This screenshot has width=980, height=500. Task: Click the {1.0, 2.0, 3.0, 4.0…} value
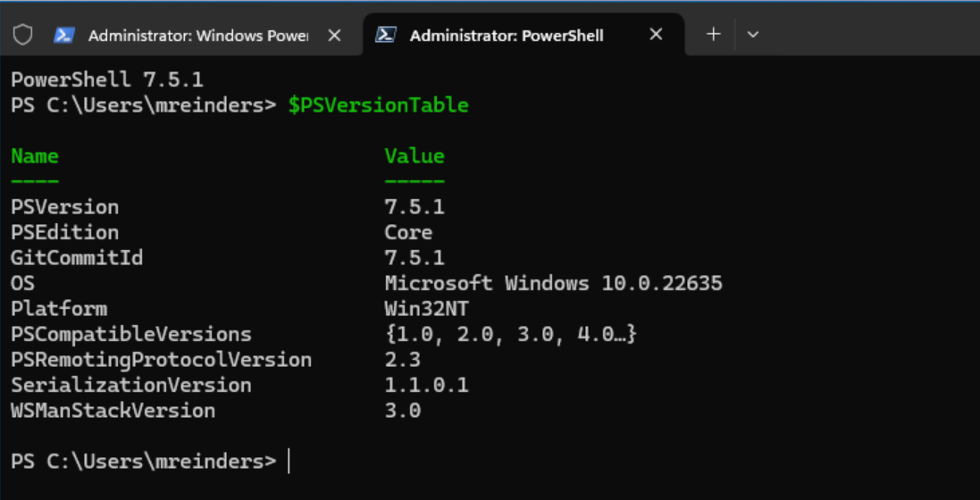click(511, 335)
